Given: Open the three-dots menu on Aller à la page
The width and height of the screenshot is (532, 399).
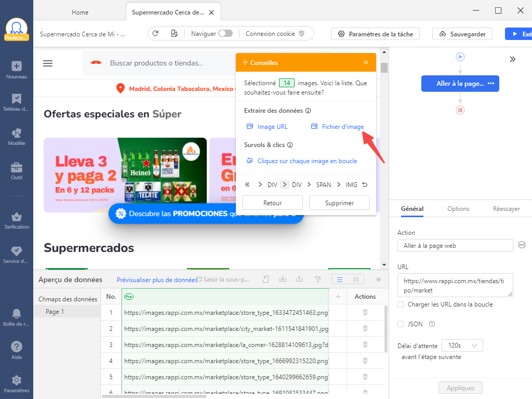Looking at the screenshot, I should pyautogui.click(x=490, y=84).
